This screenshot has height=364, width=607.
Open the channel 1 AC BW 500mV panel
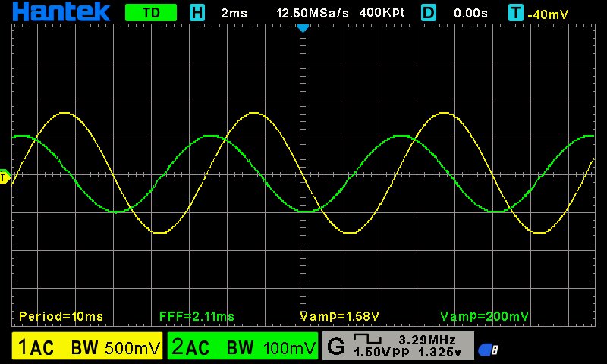pos(87,347)
